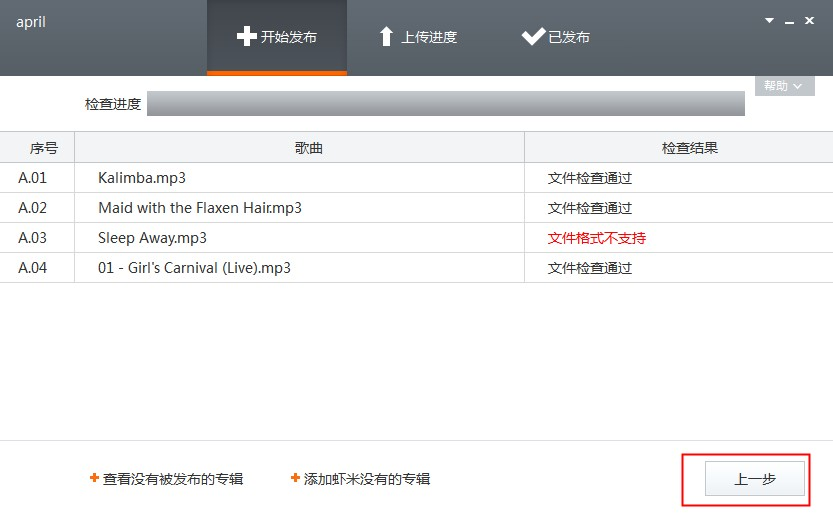Switch to the 上传进度 tab

tap(418, 37)
